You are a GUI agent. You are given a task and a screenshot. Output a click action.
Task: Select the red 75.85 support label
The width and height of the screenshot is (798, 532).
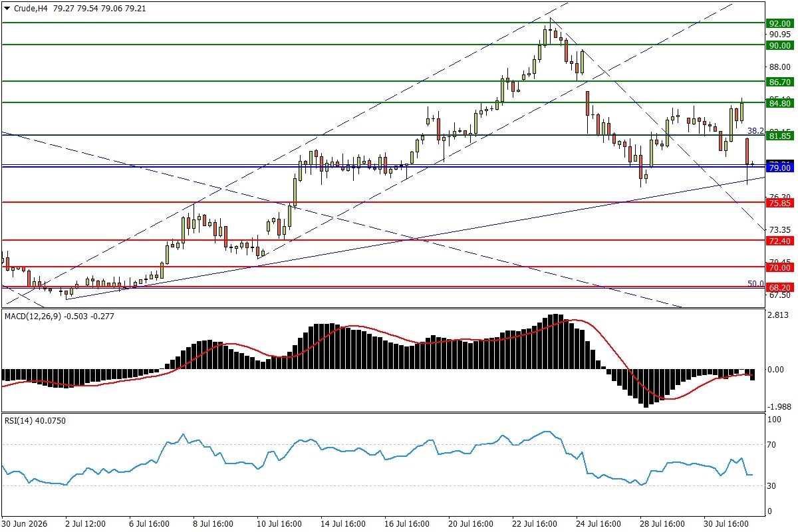click(779, 203)
